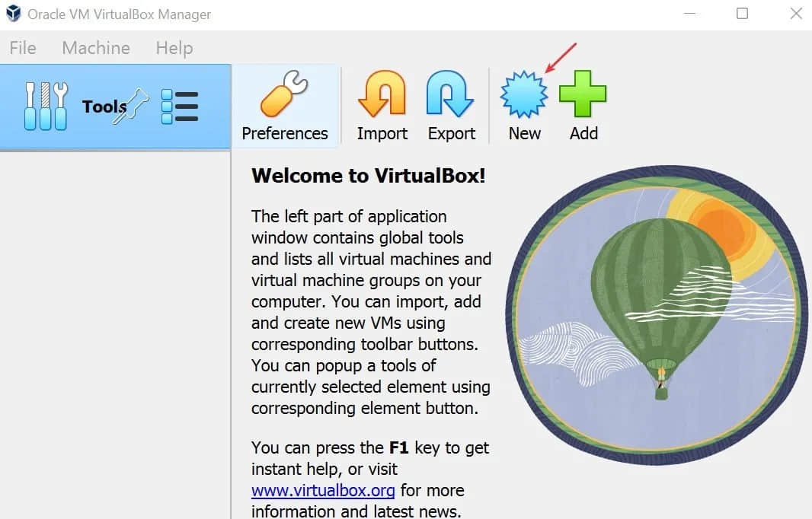This screenshot has height=519, width=812.
Task: Open the Help menu
Action: [x=174, y=48]
